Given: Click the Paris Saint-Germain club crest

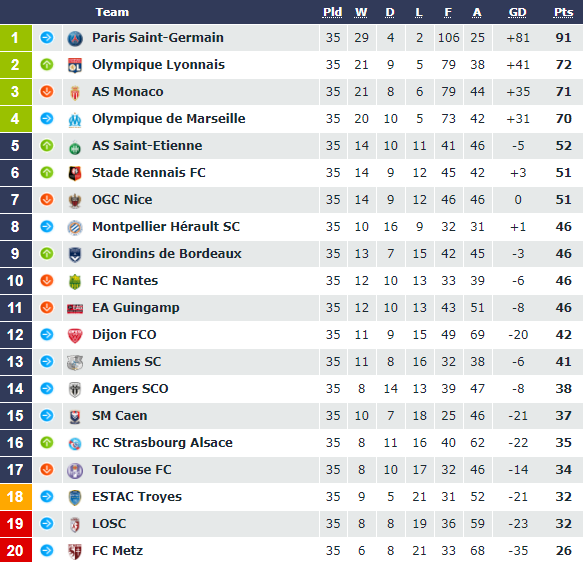Looking at the screenshot, I should point(75,38).
